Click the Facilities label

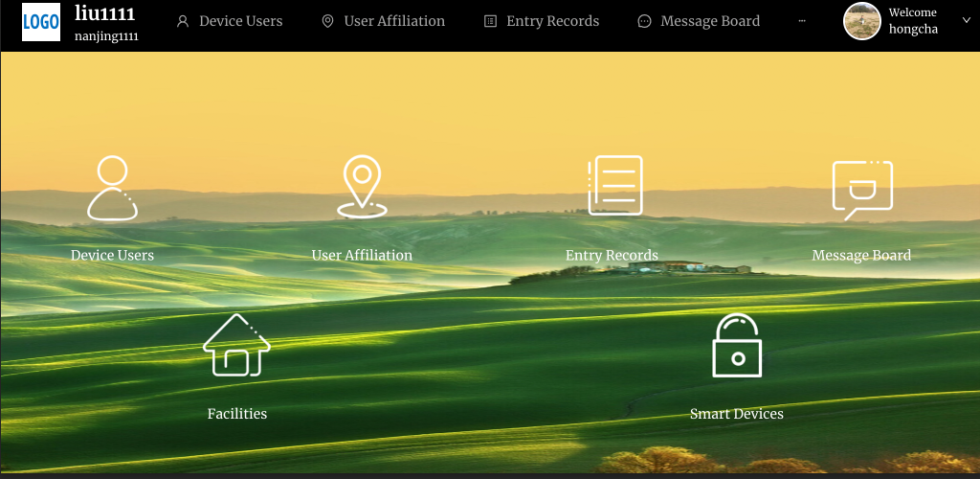(237, 413)
